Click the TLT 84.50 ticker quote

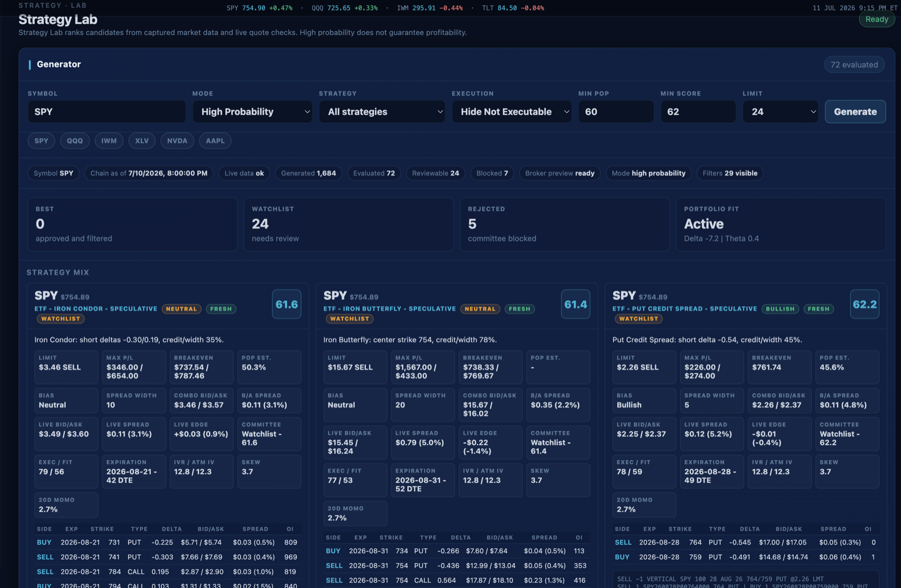tap(513, 8)
